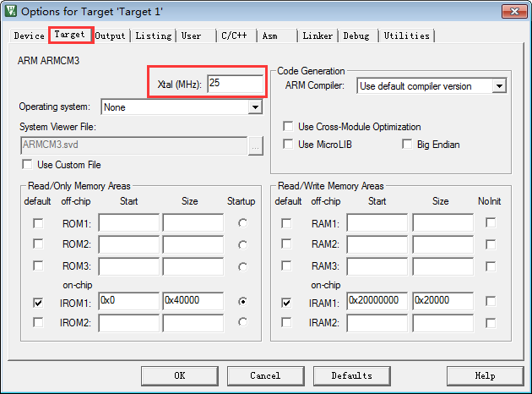Viewport: 532px width, 394px height.
Task: Check the RAM1 default checkbox
Action: 286,223
